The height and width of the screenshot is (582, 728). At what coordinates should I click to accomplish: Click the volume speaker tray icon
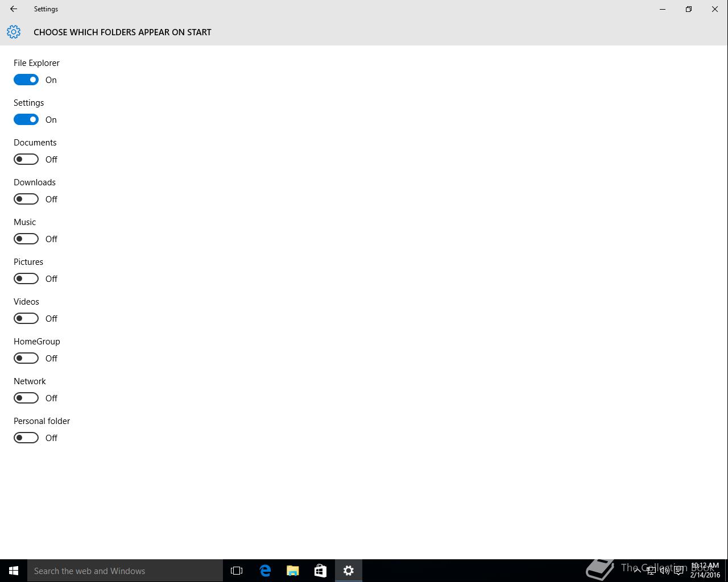[x=664, y=571]
